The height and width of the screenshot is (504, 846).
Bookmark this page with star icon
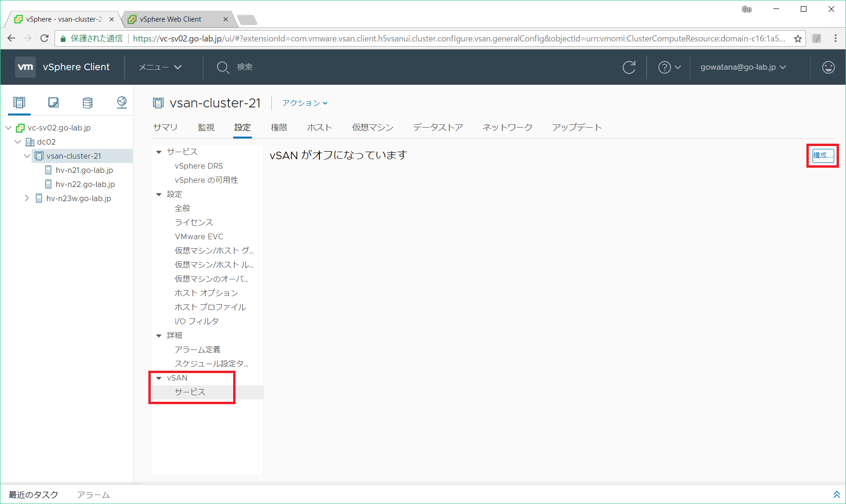[x=798, y=39]
